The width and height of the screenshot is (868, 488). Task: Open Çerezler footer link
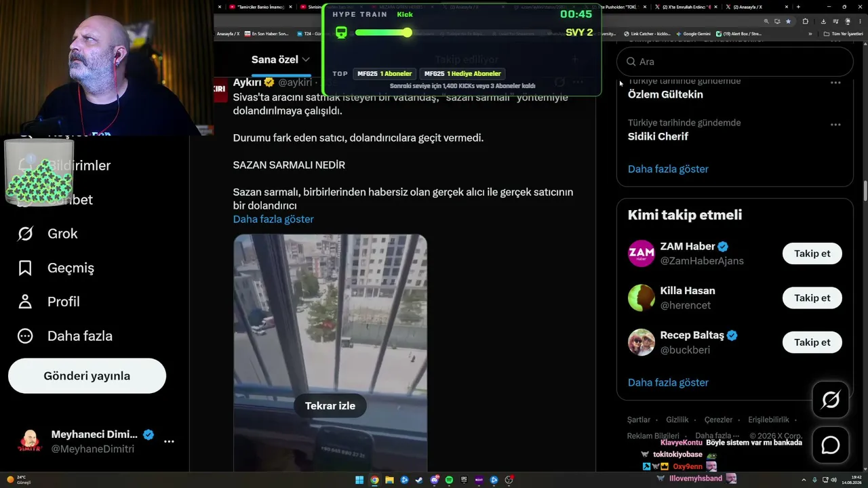coord(718,420)
